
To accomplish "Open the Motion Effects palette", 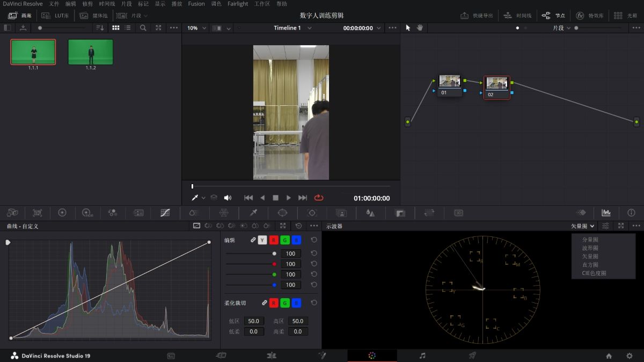I will [x=138, y=213].
